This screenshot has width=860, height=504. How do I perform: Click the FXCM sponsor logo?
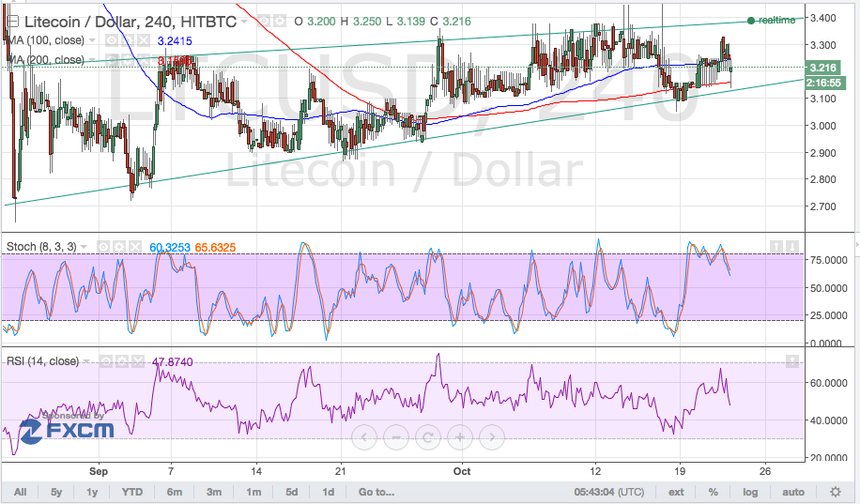pyautogui.click(x=67, y=427)
